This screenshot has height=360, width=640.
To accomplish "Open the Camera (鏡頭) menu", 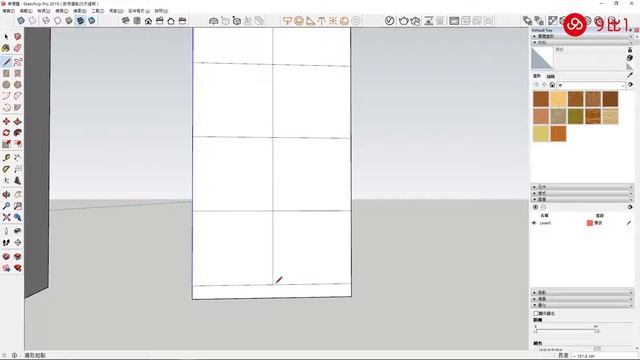I will tap(62, 11).
